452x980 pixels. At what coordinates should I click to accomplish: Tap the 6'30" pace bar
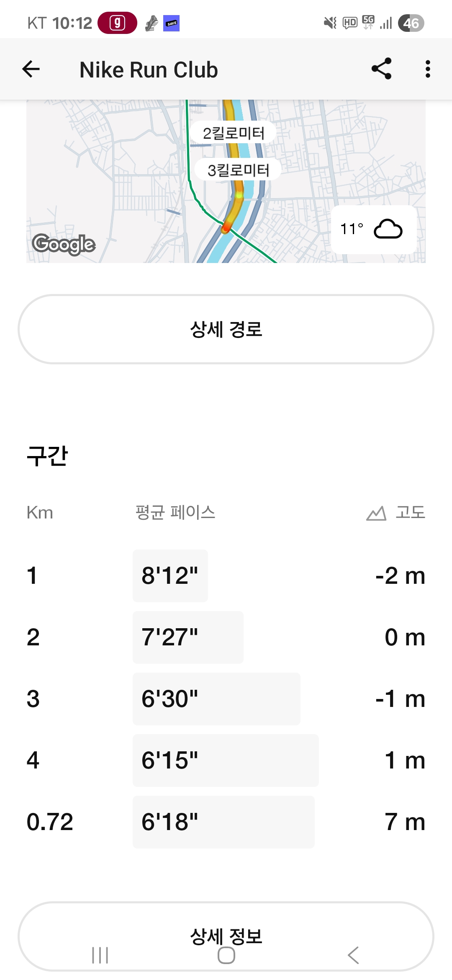216,699
